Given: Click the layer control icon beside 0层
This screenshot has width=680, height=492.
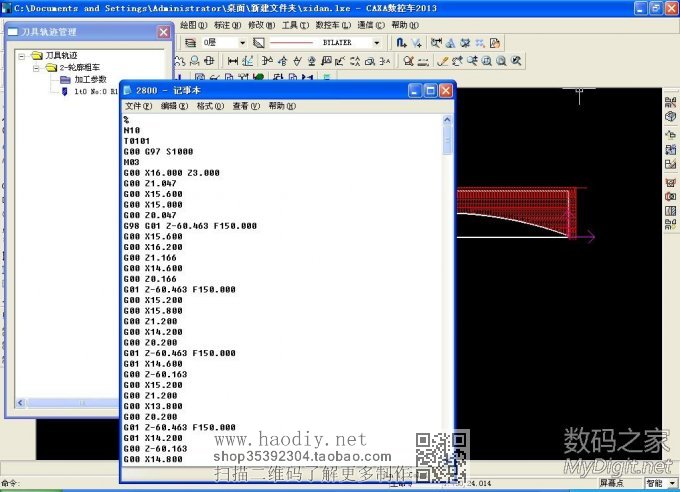Looking at the screenshot, I should tap(191, 43).
